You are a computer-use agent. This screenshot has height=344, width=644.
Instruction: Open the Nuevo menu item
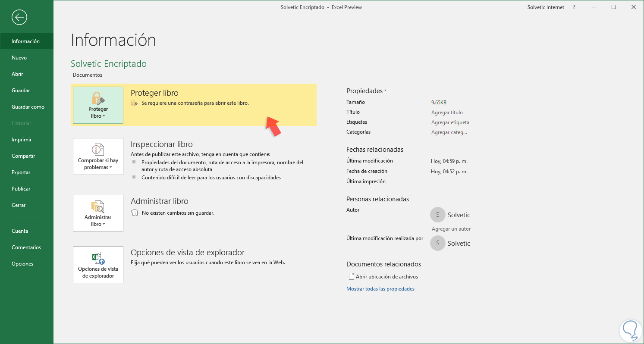point(27,58)
